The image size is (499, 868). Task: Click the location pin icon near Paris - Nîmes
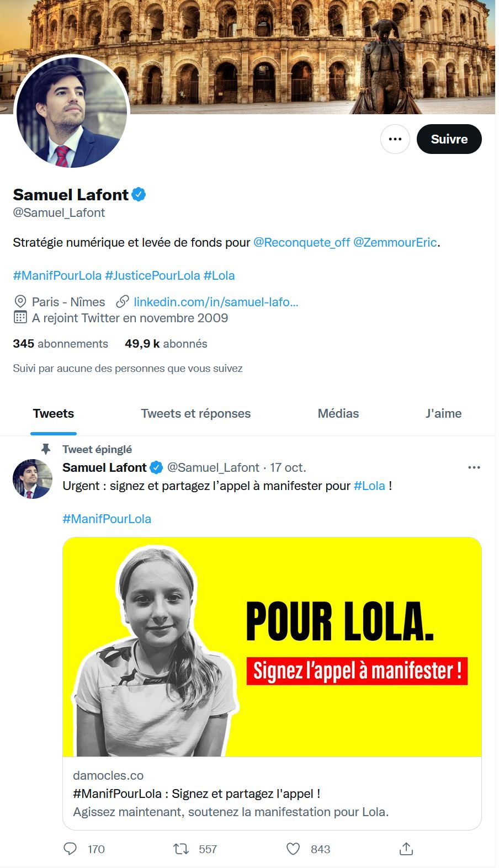tap(20, 302)
